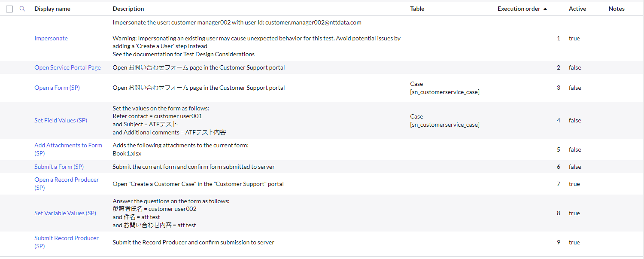This screenshot has height=259, width=644.
Task: Click execution order value 9 cell
Action: (558, 242)
